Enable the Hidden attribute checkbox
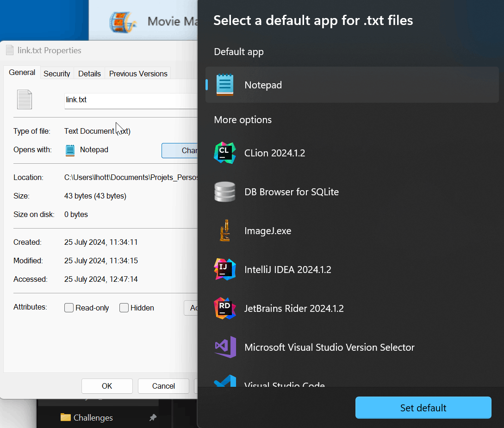The image size is (504, 428). (124, 308)
